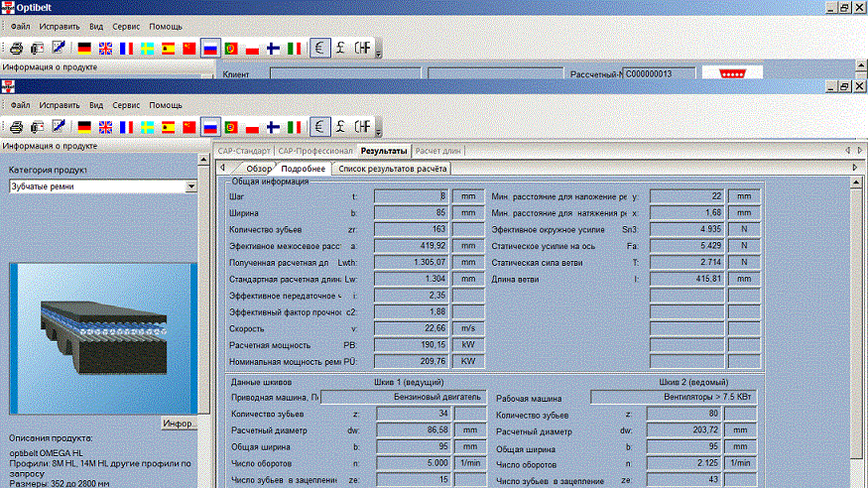The height and width of the screenshot is (488, 868).
Task: Select the French flag in the back Optibelt window
Action: (126, 49)
